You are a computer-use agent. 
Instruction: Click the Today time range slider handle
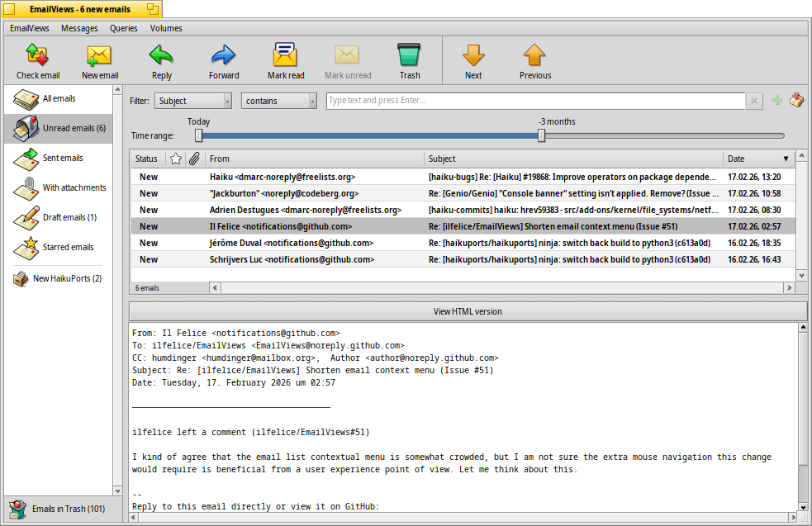pos(199,135)
